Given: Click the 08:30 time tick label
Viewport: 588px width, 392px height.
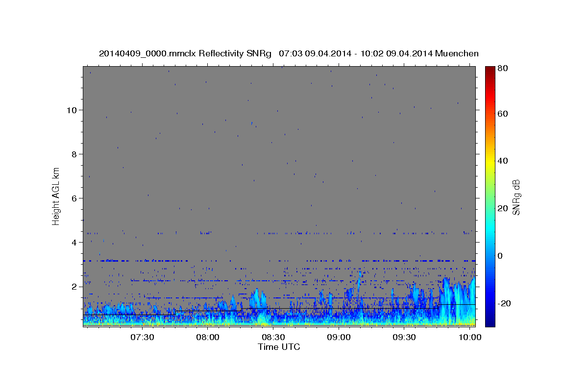Looking at the screenshot, I should pos(274,338).
